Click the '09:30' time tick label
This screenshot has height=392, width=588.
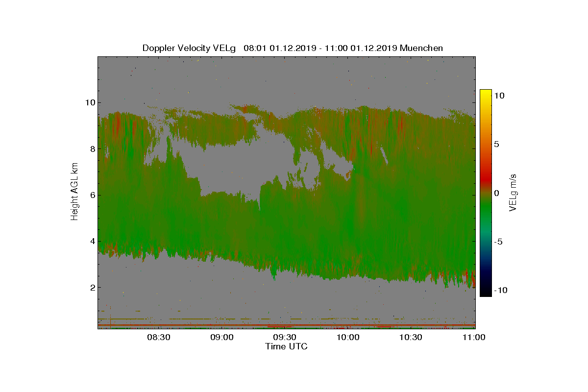(x=285, y=337)
